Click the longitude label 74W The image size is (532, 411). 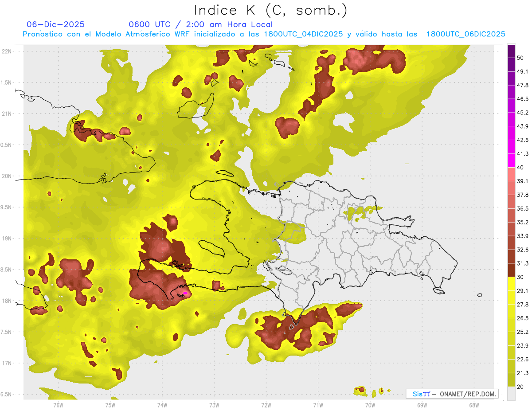pos(162,405)
